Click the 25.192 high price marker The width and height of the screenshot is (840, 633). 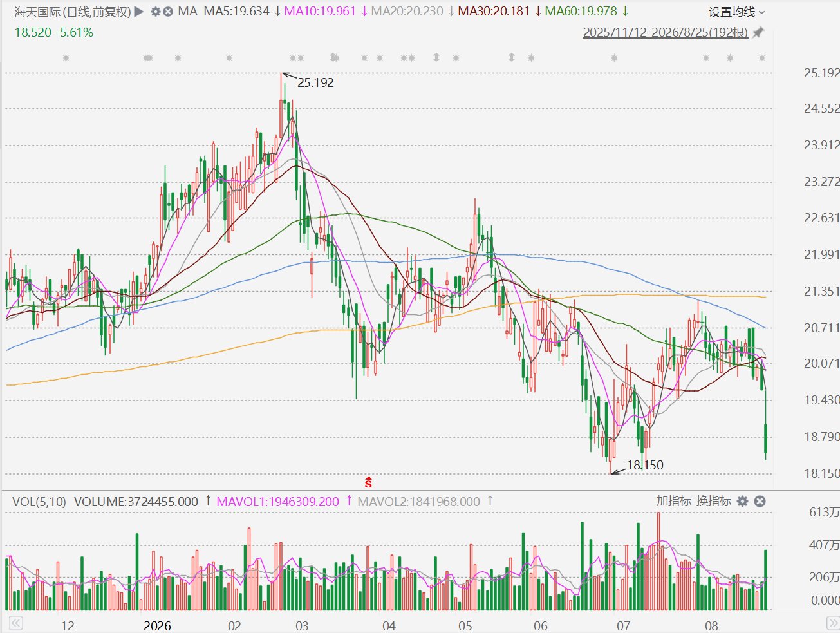pyautogui.click(x=315, y=82)
